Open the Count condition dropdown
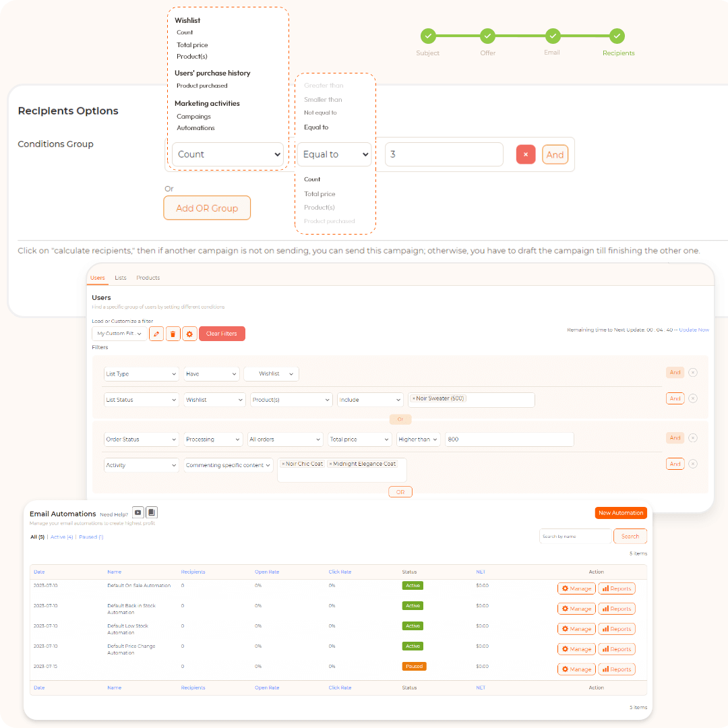Viewport: 728px width, 728px height. click(227, 154)
